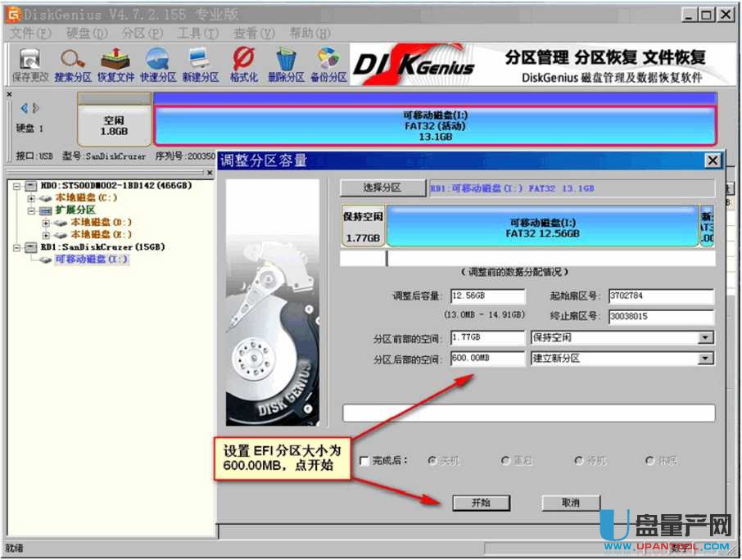Collapse the HD0:ST500DM002 disk node
Image resolution: width=742 pixels, height=560 pixels.
coord(16,187)
